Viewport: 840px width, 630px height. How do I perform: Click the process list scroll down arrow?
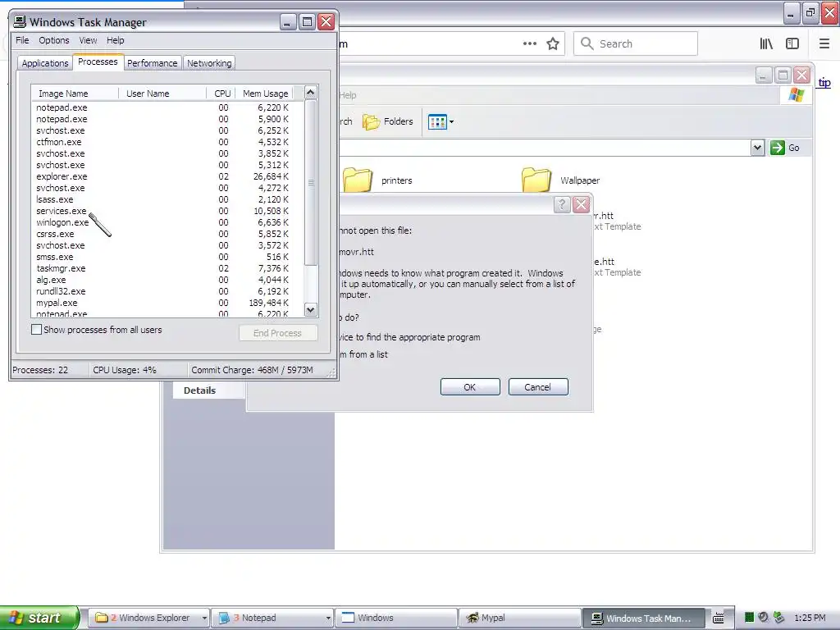point(311,309)
